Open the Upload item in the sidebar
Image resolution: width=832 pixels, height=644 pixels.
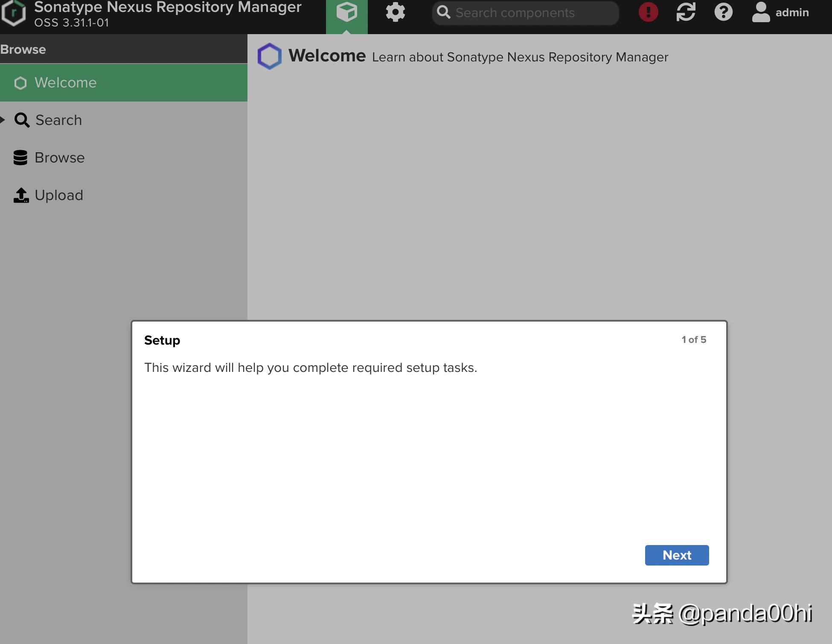pos(58,195)
